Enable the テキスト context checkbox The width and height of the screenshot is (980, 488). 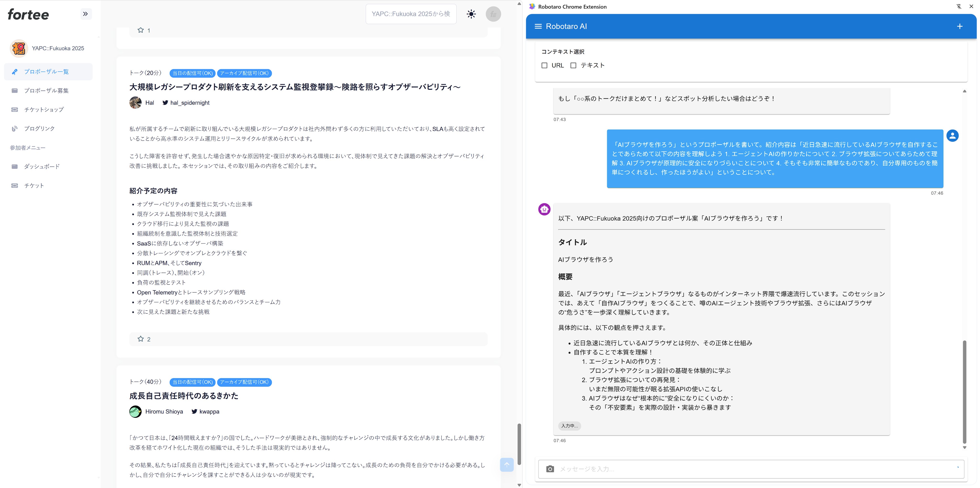pyautogui.click(x=573, y=65)
